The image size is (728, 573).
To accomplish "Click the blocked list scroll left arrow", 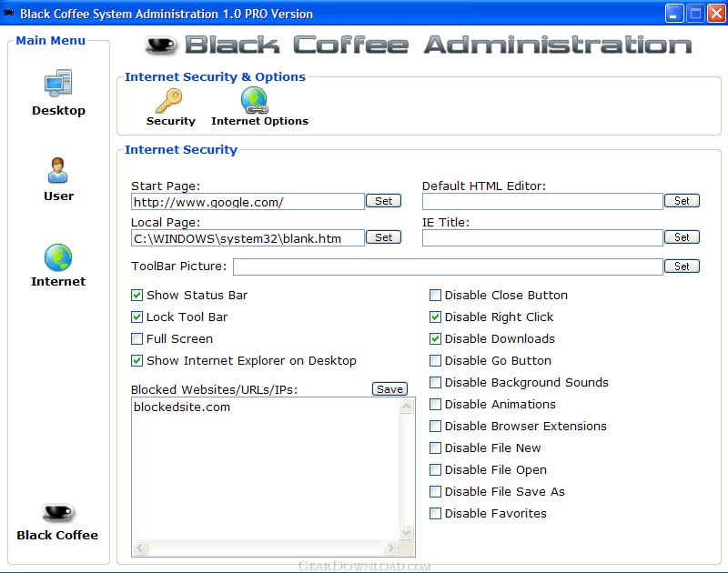I will click(141, 548).
